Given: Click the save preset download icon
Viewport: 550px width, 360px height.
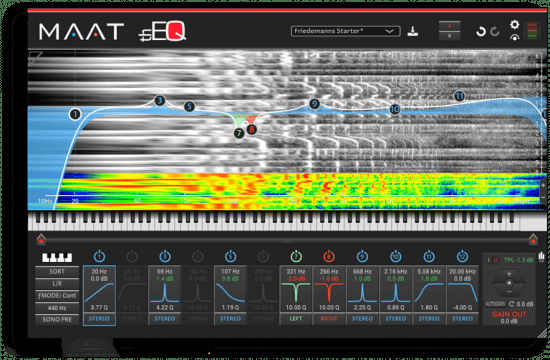Looking at the screenshot, I should pos(412,32).
